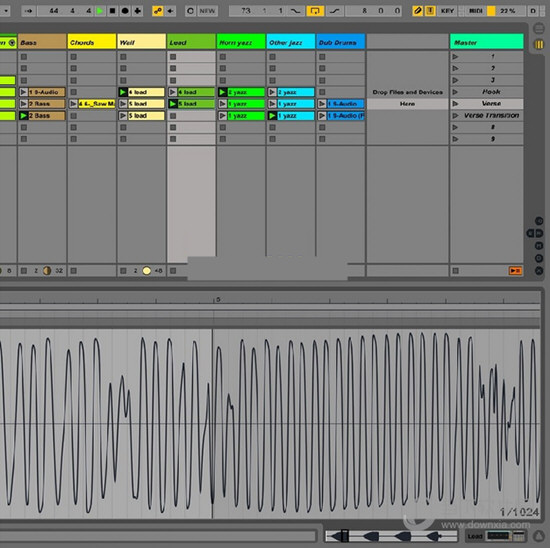Toggle the Sends section show button

(x=539, y=233)
